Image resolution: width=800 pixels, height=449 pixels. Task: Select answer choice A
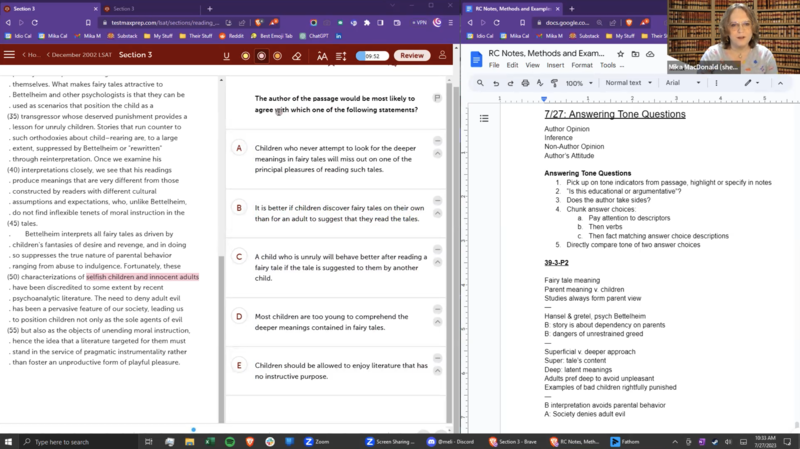tap(239, 148)
